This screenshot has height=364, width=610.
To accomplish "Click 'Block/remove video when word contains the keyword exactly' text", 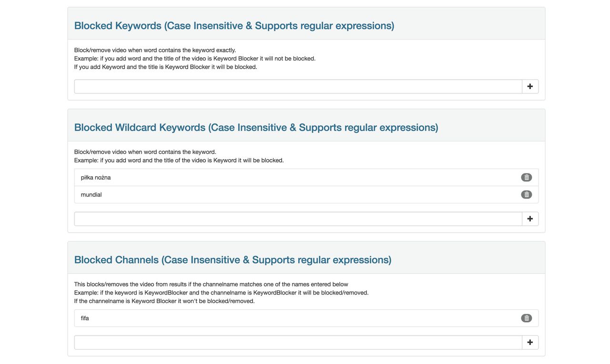I will pos(155,50).
